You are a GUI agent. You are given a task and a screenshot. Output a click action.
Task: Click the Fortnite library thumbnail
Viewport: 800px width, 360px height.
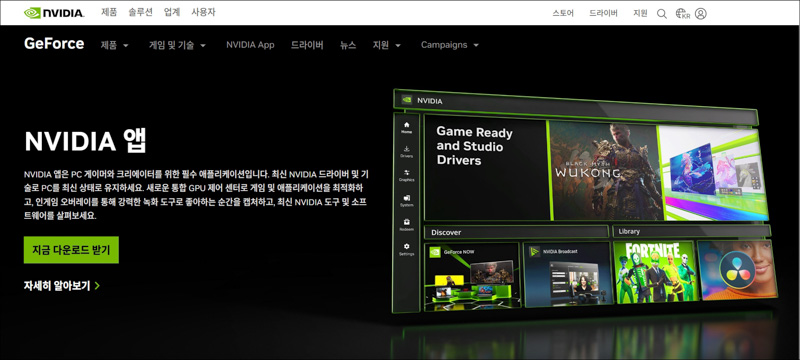(655, 272)
